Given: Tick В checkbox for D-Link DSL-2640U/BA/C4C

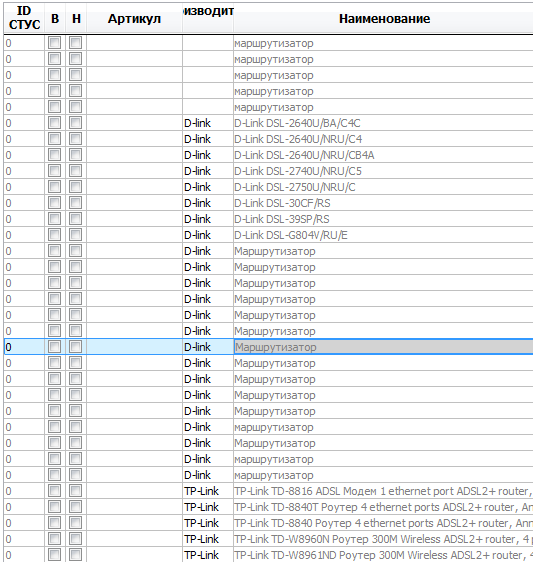Looking at the screenshot, I should click(x=54, y=123).
